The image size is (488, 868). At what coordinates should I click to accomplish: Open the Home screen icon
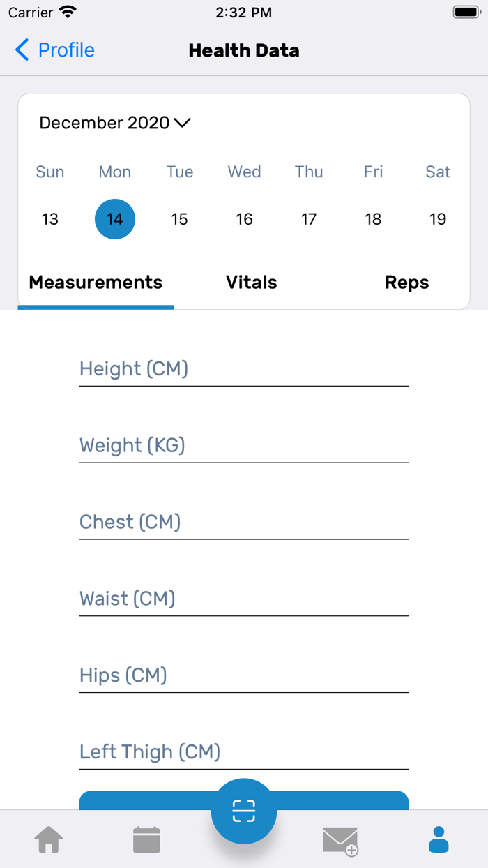pyautogui.click(x=47, y=839)
